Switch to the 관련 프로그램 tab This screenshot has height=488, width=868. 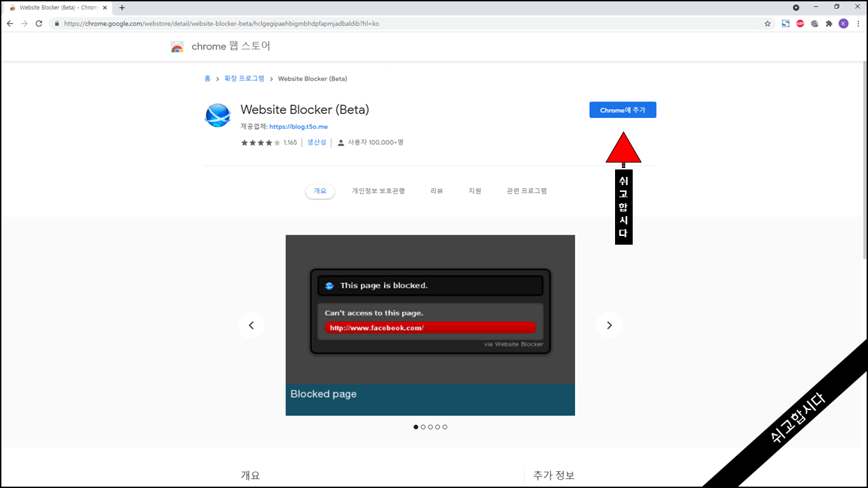pos(527,191)
